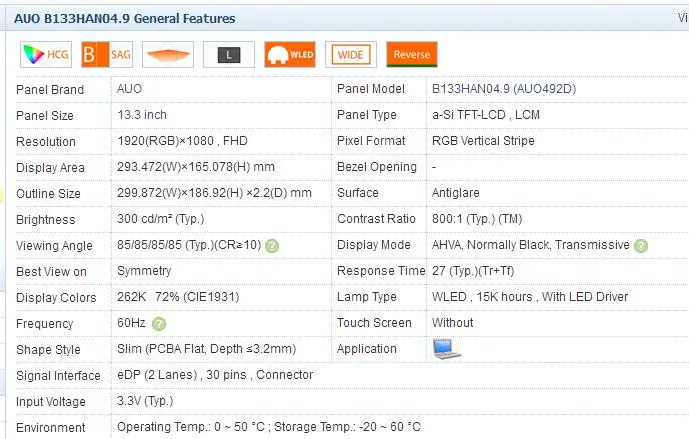The image size is (689, 439).
Task: Select the 13.3 inch panel size value
Action: (142, 115)
